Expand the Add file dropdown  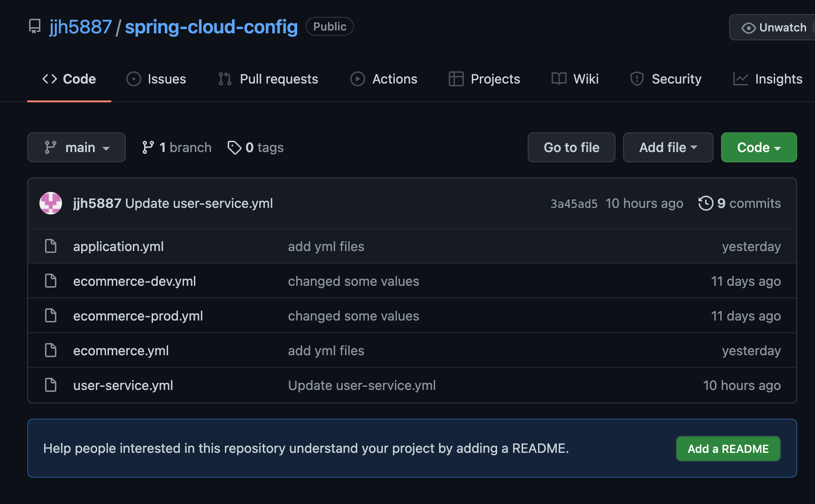(668, 147)
